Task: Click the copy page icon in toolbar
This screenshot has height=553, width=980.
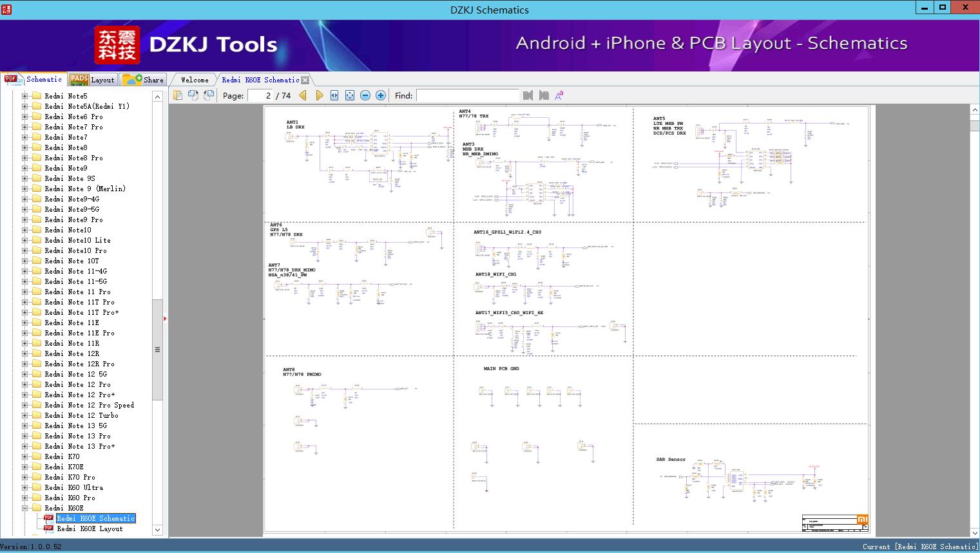Action: (x=178, y=95)
